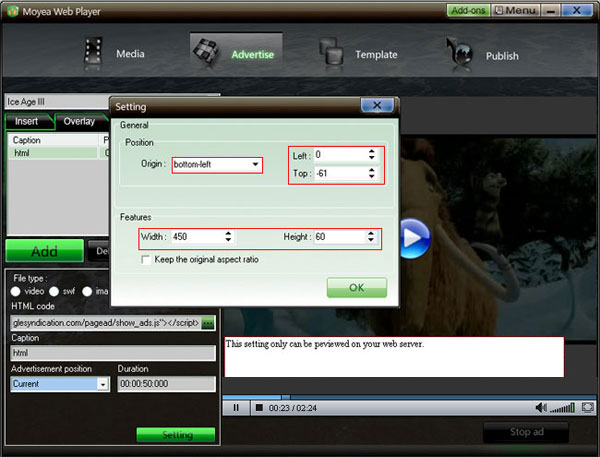Go to the Publish step label
The height and width of the screenshot is (457, 600).
point(502,56)
